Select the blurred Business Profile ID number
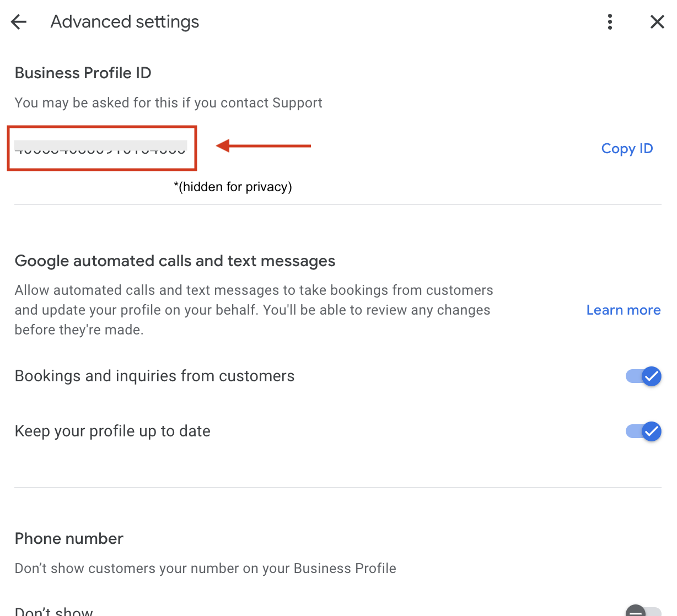677x616 pixels. (100, 148)
